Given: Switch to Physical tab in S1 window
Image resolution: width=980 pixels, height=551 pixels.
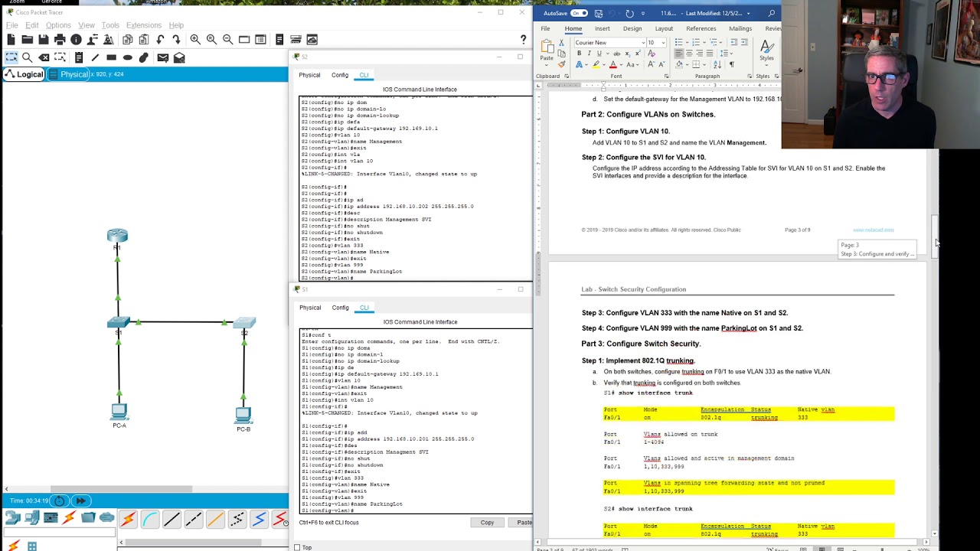Looking at the screenshot, I should [x=310, y=308].
